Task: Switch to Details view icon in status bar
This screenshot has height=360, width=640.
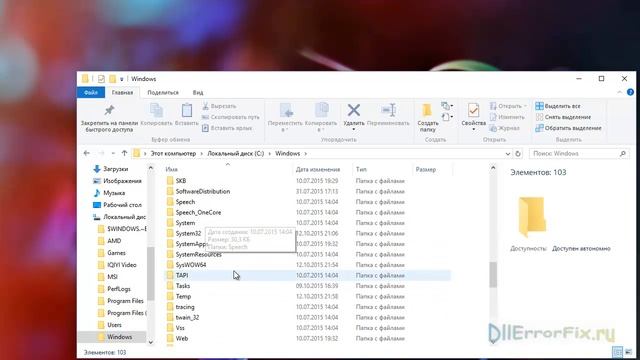Action: pyautogui.click(x=618, y=352)
